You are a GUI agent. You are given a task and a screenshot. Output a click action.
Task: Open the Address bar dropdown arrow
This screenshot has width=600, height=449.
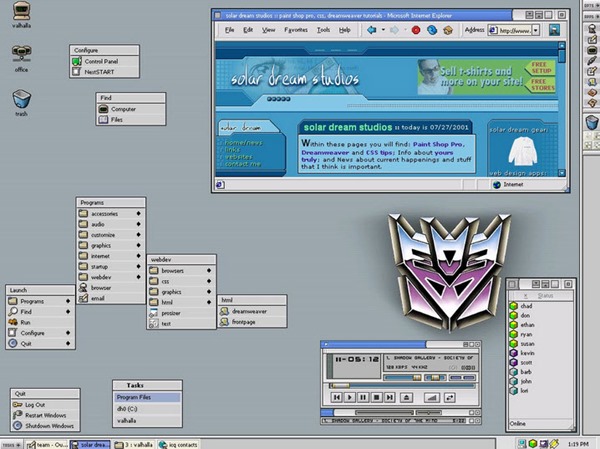(536, 30)
